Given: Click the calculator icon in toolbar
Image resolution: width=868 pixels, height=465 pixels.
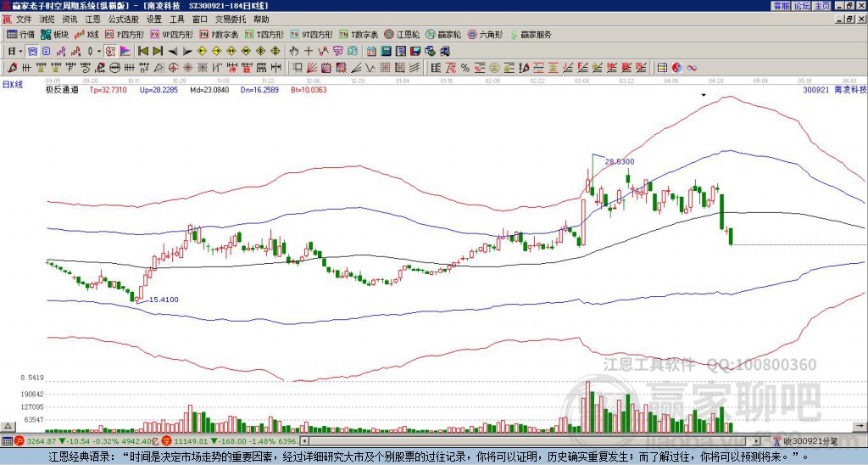Looking at the screenshot, I should click(x=386, y=51).
